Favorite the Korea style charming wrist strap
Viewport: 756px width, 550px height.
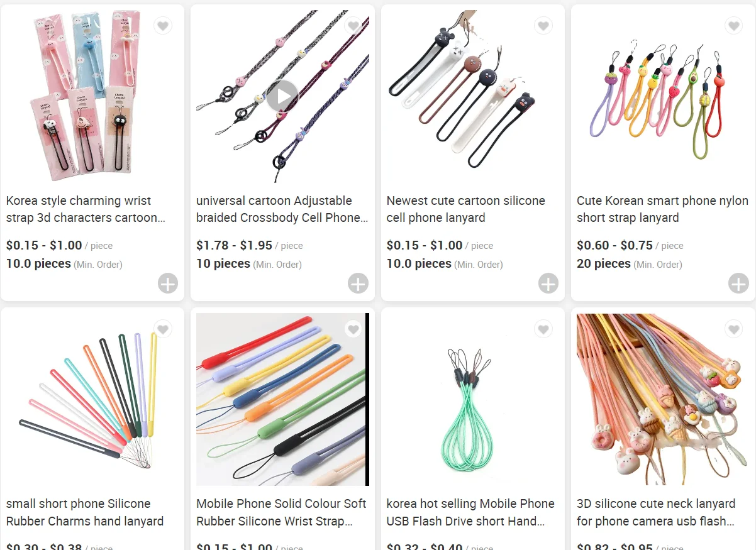coord(163,26)
